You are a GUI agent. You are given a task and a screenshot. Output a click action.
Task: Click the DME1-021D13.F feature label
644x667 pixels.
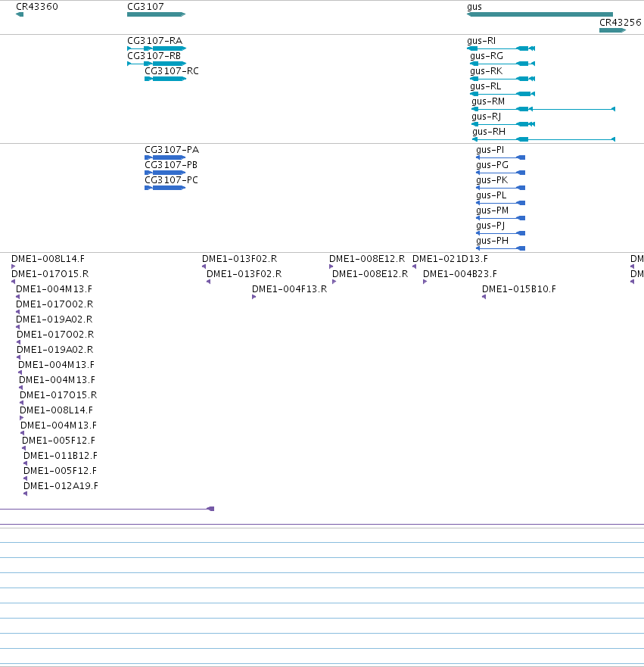point(450,259)
